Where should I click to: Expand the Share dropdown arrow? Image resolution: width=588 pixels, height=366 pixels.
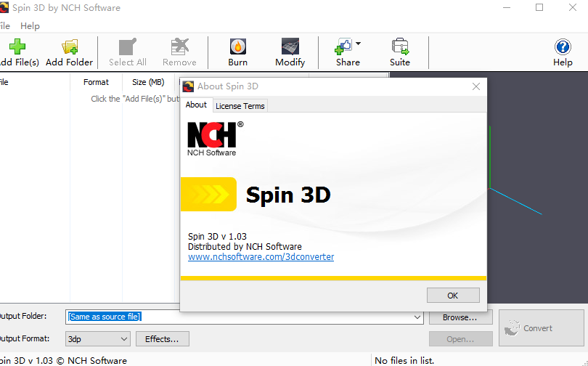[x=358, y=44]
